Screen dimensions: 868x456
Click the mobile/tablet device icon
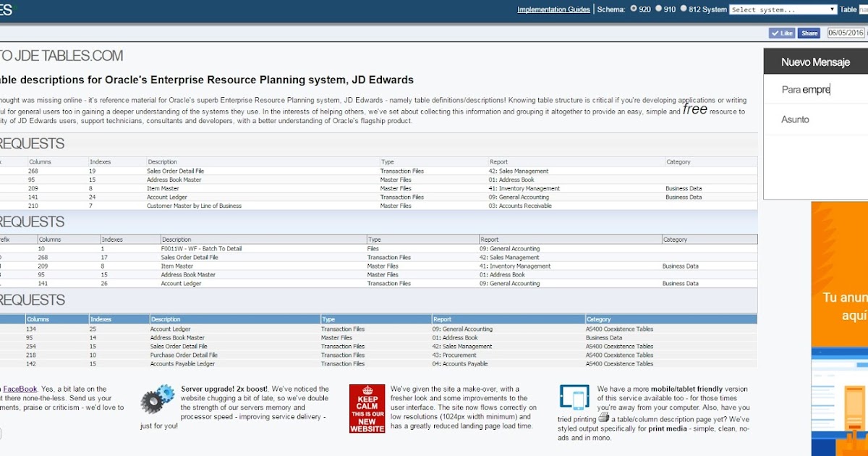click(x=574, y=397)
